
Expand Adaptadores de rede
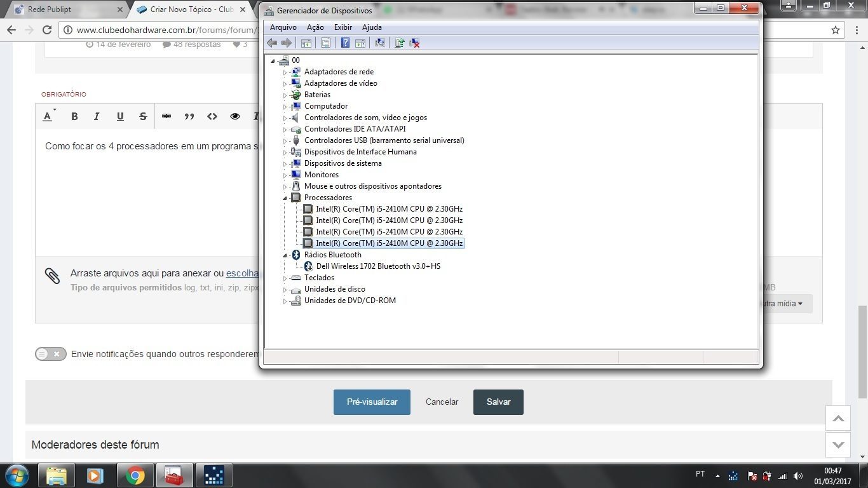pyautogui.click(x=285, y=72)
